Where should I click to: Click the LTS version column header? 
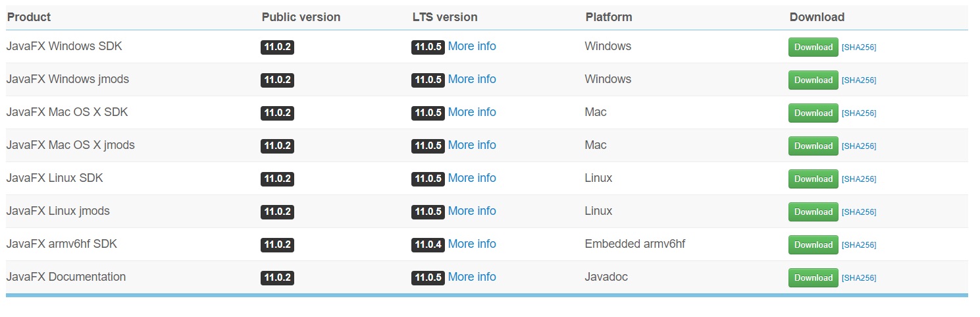[x=445, y=17]
